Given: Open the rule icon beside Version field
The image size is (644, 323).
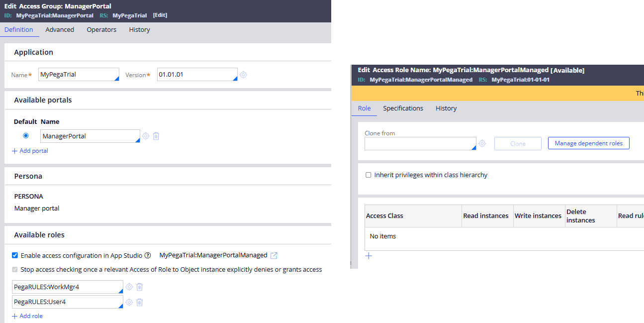Looking at the screenshot, I should click(x=243, y=75).
